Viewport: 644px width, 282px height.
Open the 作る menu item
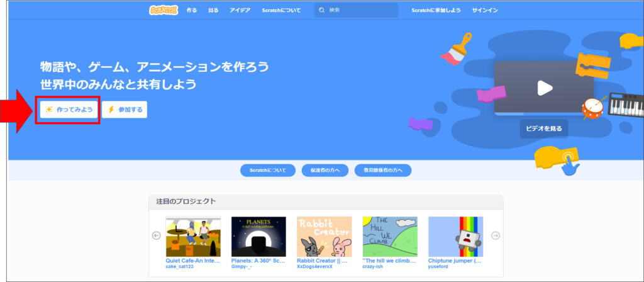click(192, 10)
